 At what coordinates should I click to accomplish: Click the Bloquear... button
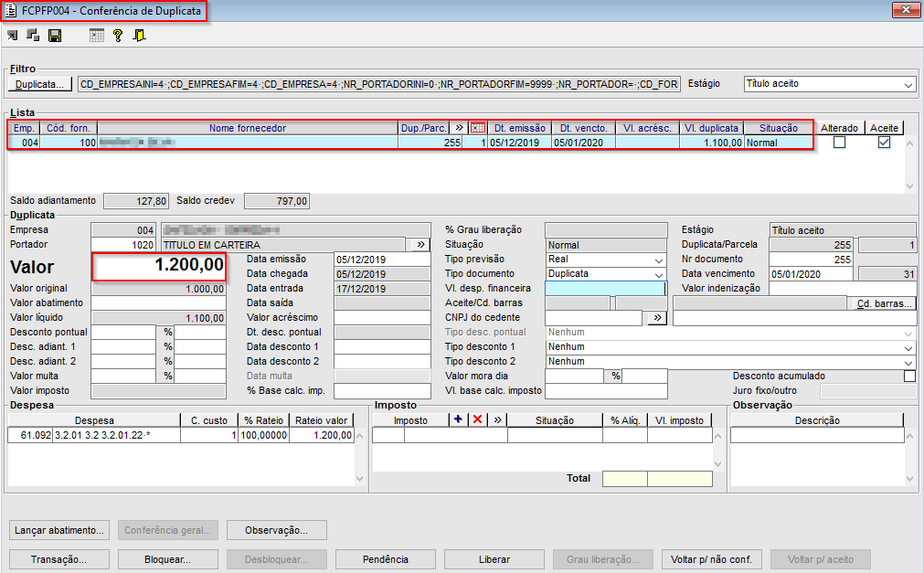tap(168, 559)
